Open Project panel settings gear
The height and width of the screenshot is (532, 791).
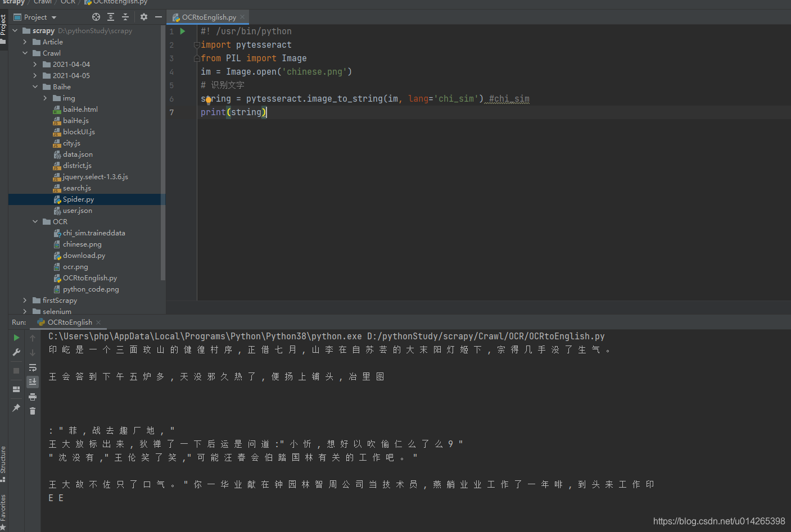144,17
